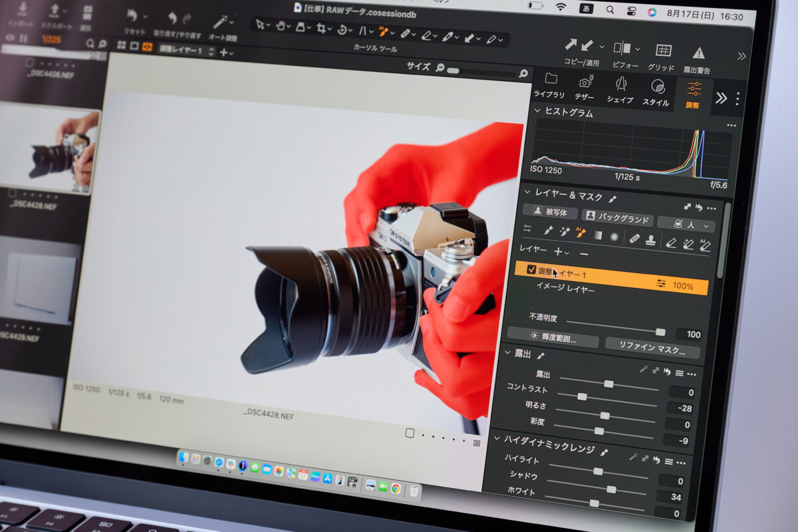Image resolution: width=798 pixels, height=532 pixels.
Task: Click the Copy/Apply (コピー/適用) arrows icon
Action: pos(579,45)
